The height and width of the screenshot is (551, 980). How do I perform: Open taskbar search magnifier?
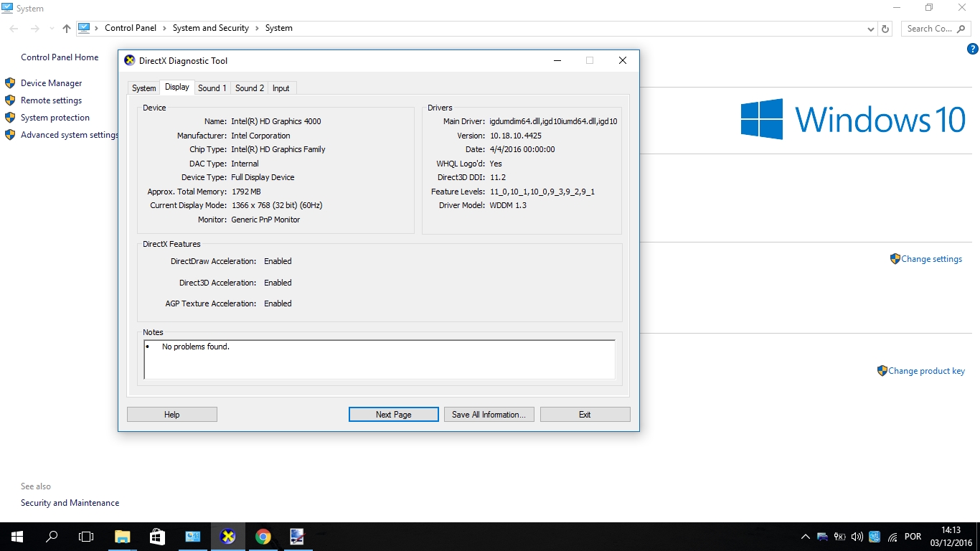(52, 536)
